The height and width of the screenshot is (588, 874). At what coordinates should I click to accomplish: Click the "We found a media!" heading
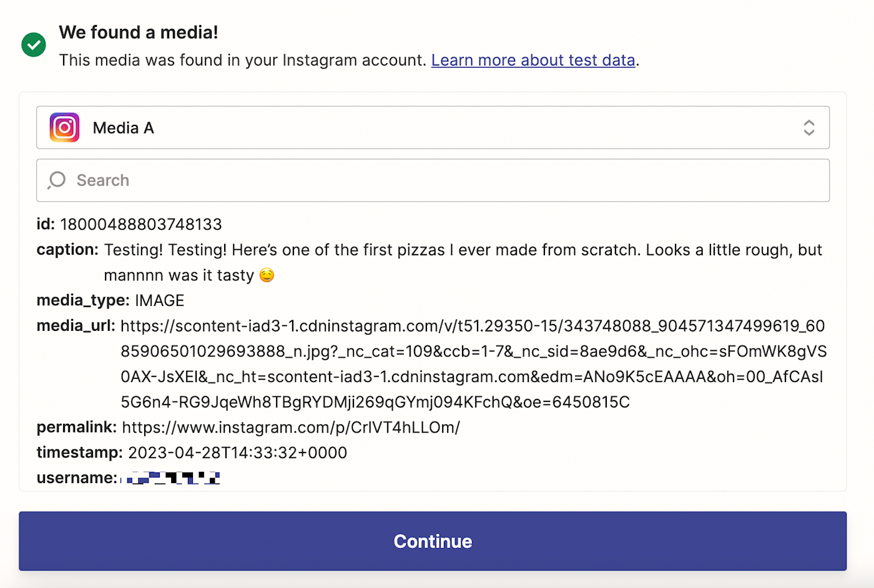(x=139, y=32)
